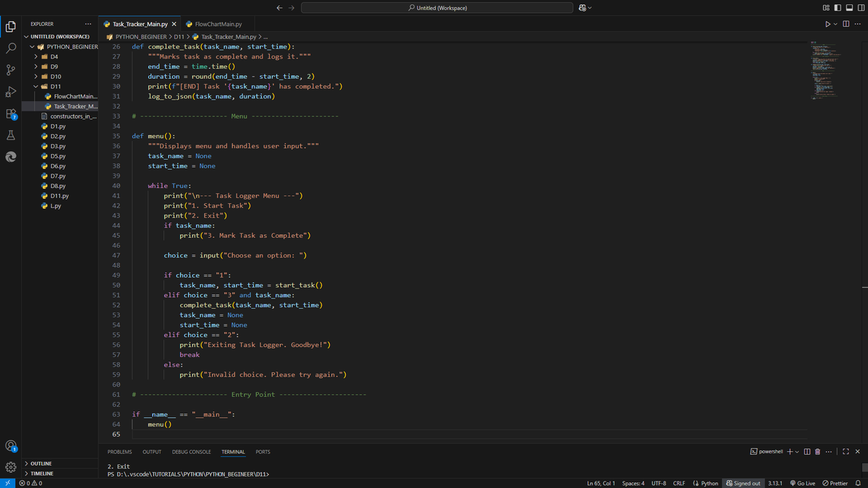The height and width of the screenshot is (488, 868).
Task: Maximize the terminal panel size
Action: pyautogui.click(x=846, y=452)
